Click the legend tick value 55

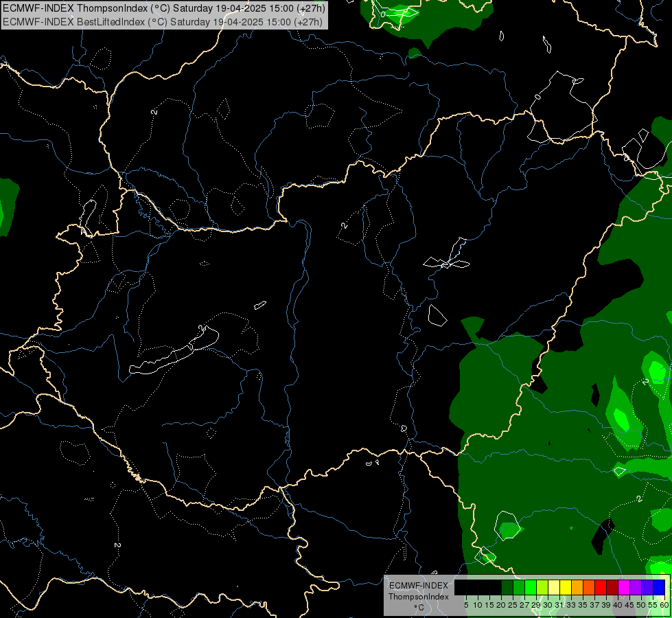click(x=653, y=605)
